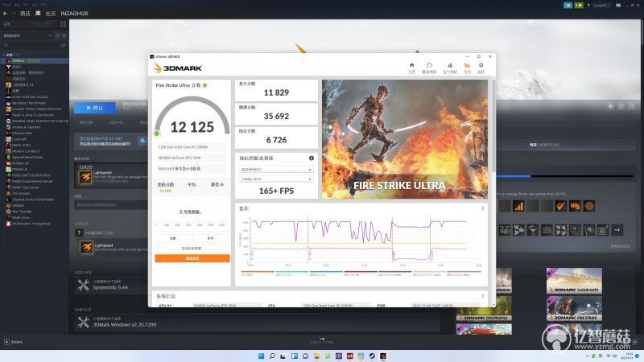The image size is (644, 362).
Task: Open the 3DMark Results tab
Action: (467, 68)
